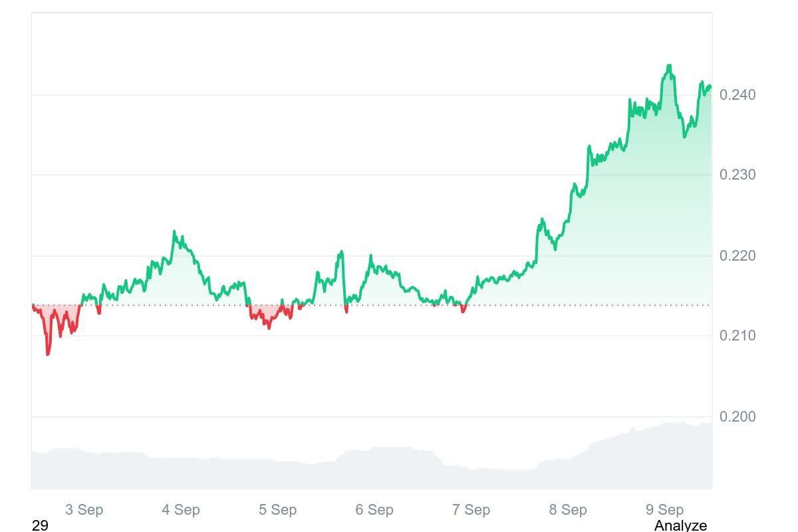
Task: Click the 0.230 price axis label
Action: 737,175
